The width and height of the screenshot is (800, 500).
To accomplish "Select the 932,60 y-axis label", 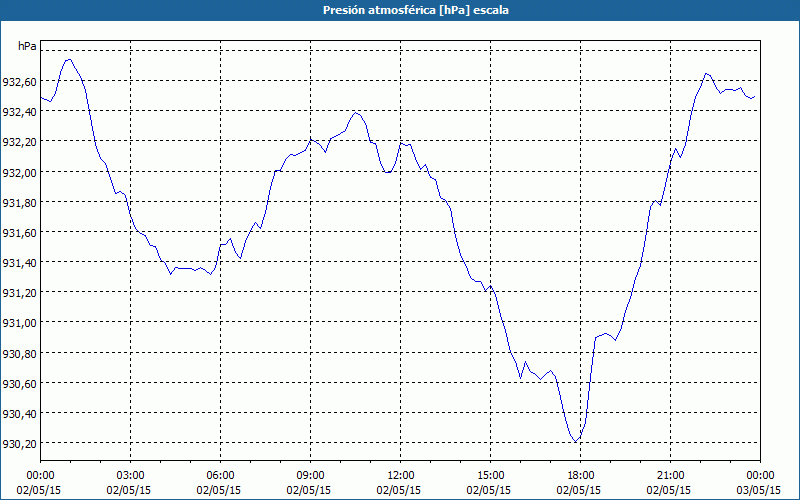I will (x=19, y=82).
